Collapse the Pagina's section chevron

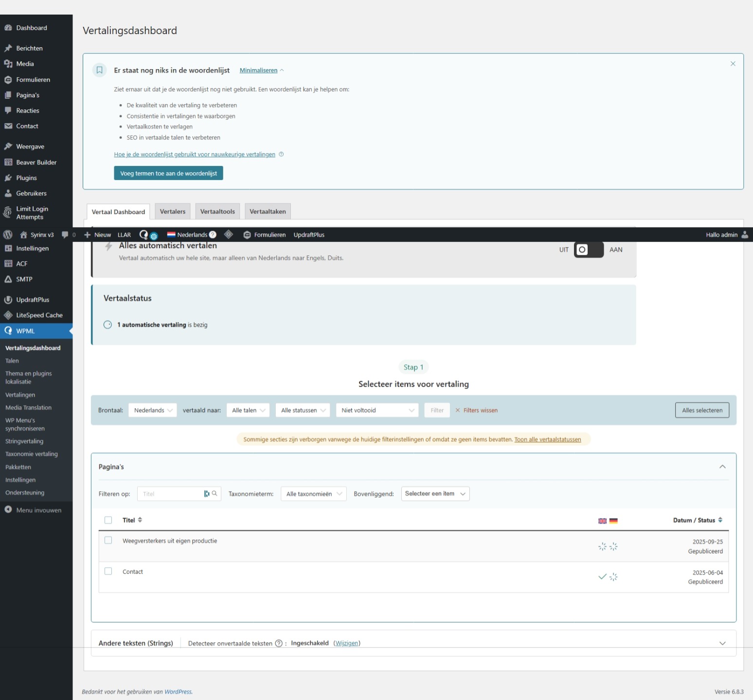(x=722, y=467)
